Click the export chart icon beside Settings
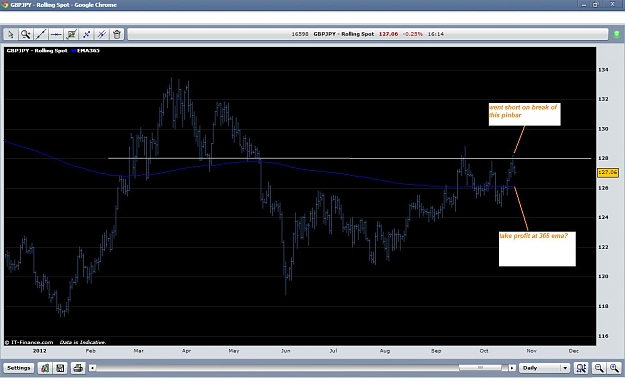Viewport: 625px width, 391px height. (45, 368)
